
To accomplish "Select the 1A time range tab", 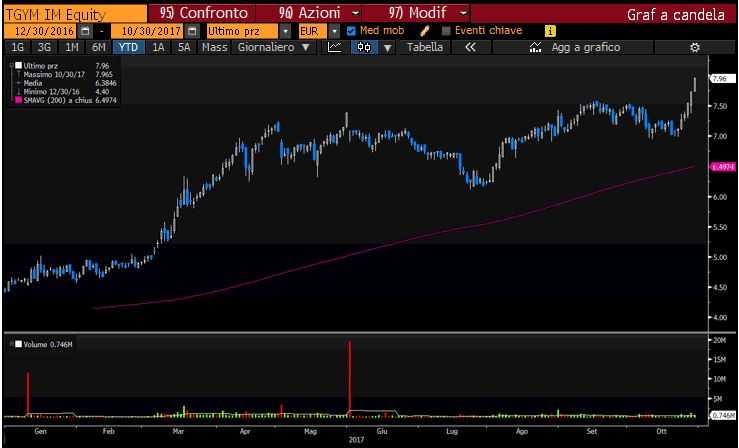I will [x=158, y=47].
